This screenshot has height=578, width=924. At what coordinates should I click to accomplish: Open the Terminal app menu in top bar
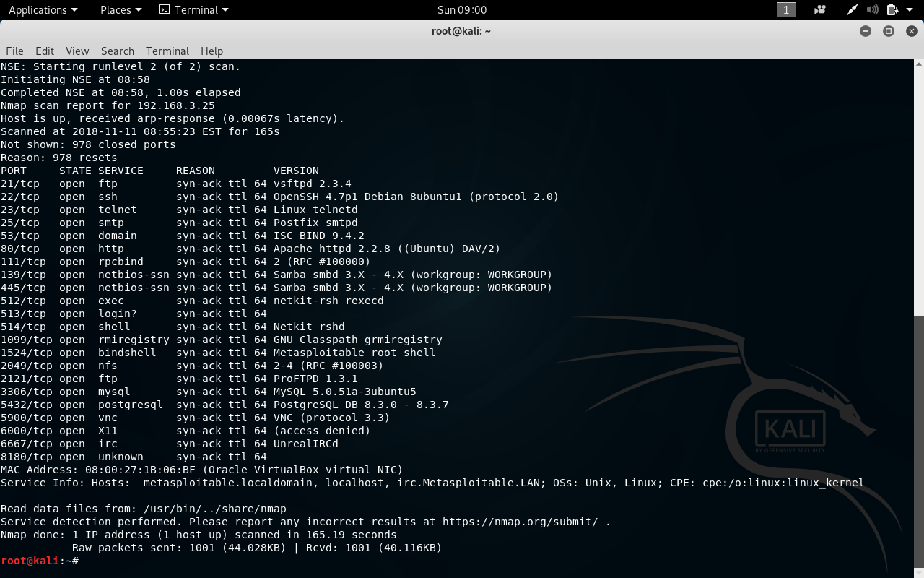[193, 9]
